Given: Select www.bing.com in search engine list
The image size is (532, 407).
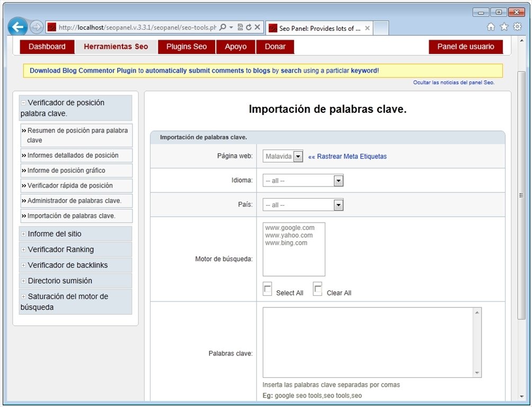Looking at the screenshot, I should click(x=286, y=243).
